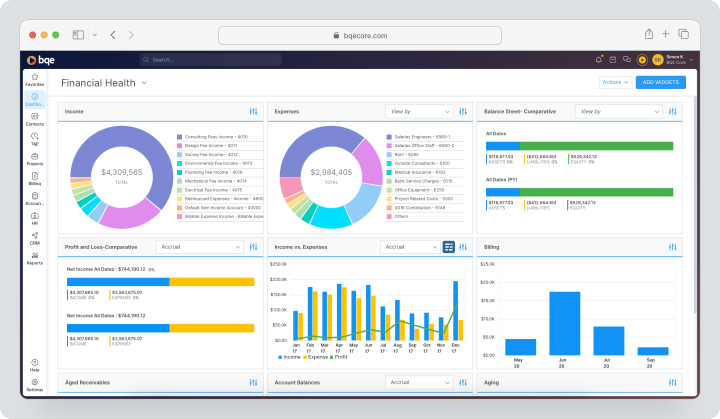Open the Settings gear in the sidebar
This screenshot has width=720, height=419.
(34, 385)
